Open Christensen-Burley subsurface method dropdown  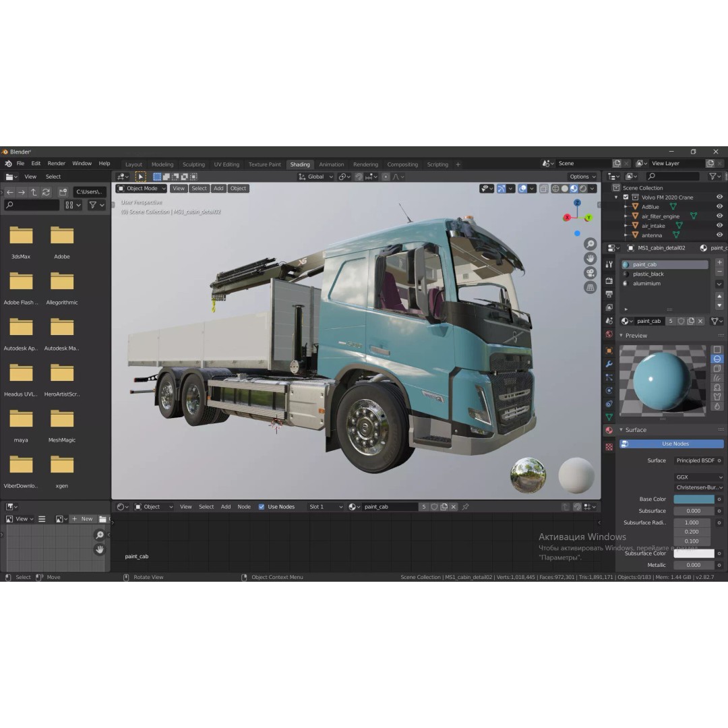click(x=699, y=487)
